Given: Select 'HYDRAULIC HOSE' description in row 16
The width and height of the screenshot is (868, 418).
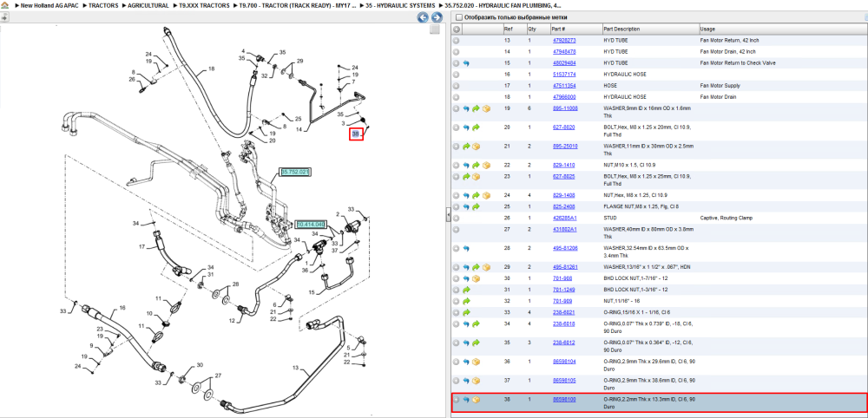Looking at the screenshot, I should 624,74.
